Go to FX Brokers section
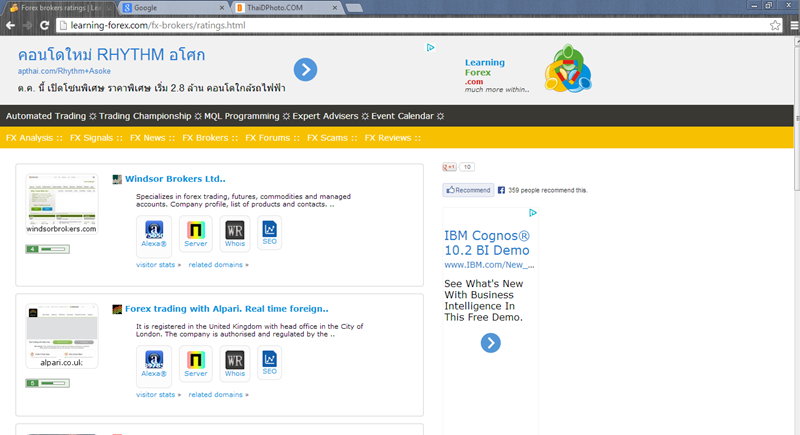Screen dimensions: 800x435 click(x=205, y=138)
